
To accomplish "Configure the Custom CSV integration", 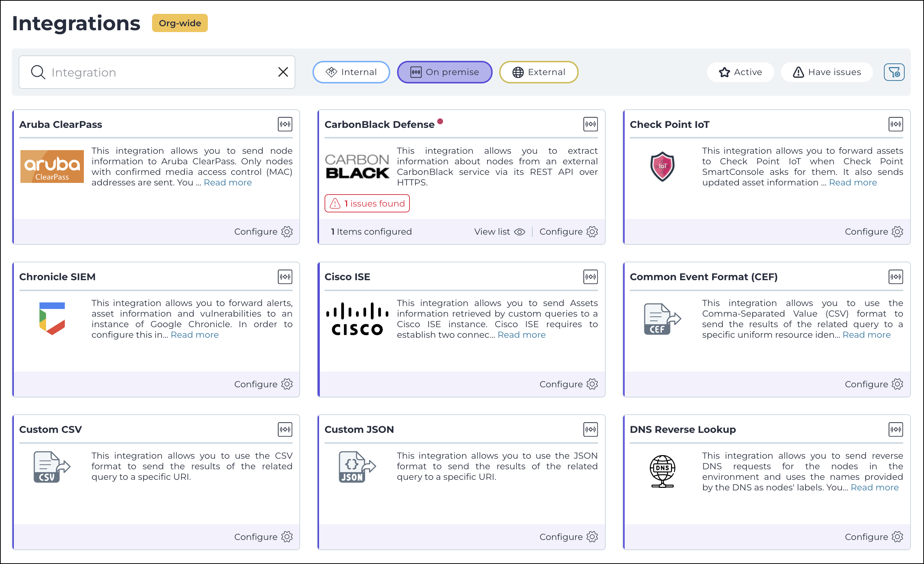I will point(263,537).
